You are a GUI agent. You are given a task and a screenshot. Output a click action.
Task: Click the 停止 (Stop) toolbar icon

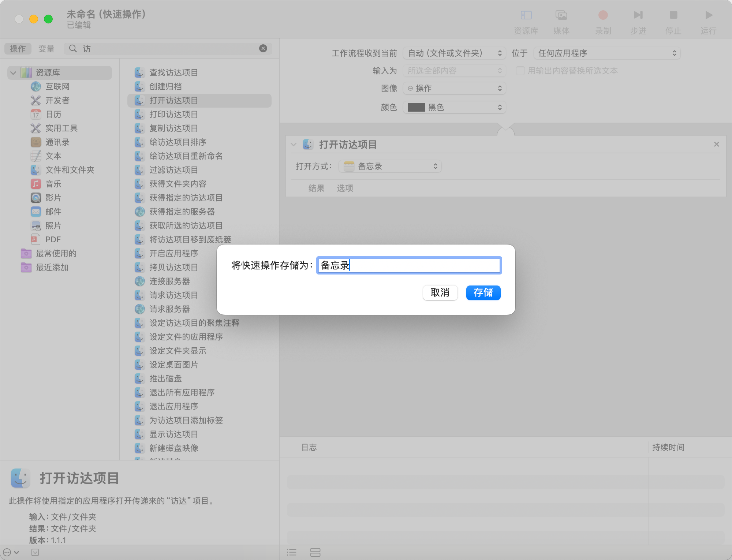pos(673,15)
